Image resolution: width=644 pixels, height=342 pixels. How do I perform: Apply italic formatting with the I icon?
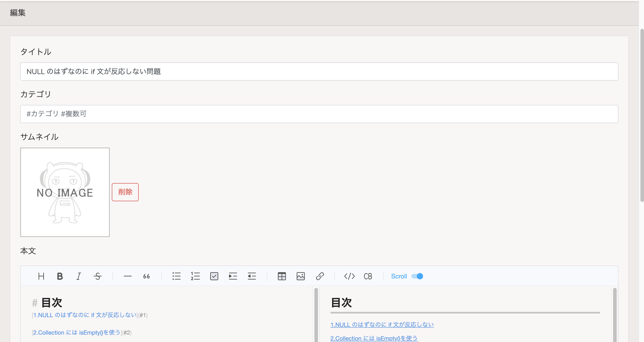(78, 276)
